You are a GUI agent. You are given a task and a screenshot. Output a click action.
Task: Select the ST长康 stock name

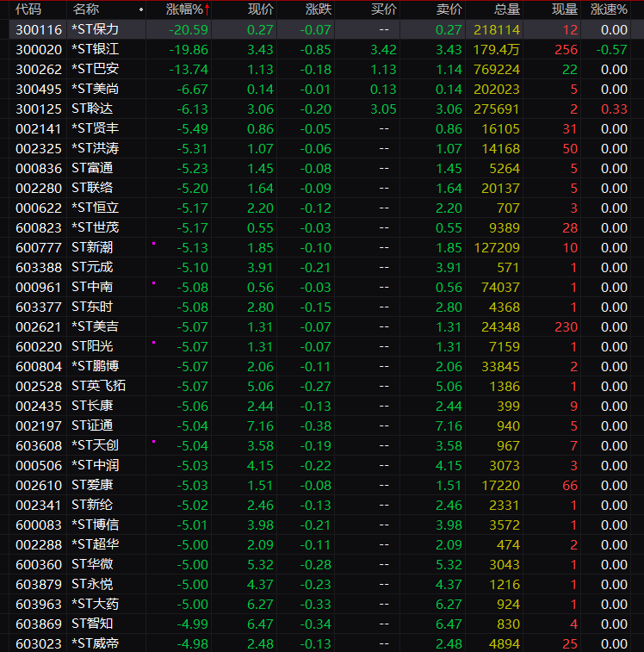click(92, 406)
